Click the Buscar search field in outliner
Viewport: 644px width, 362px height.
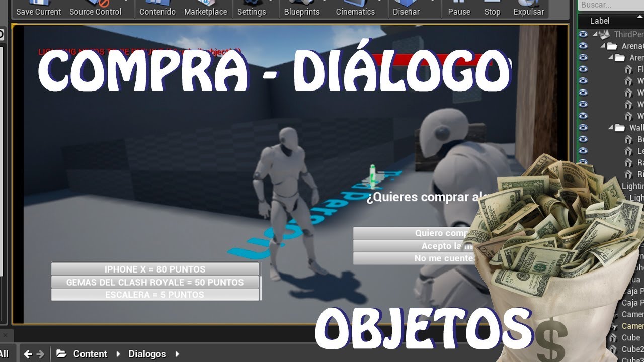coord(611,5)
